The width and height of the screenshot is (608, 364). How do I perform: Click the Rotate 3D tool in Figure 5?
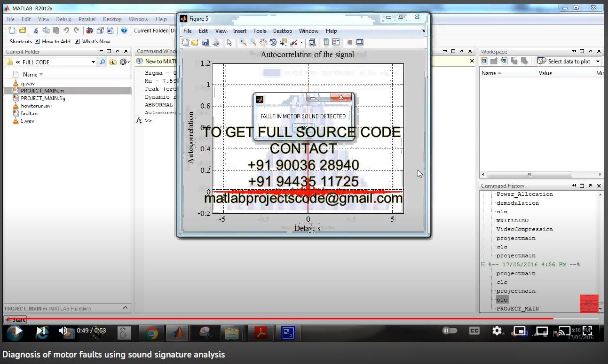pyautogui.click(x=273, y=42)
